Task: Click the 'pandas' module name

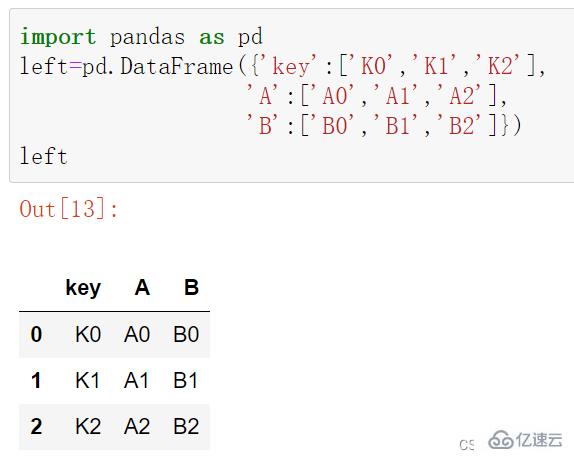Action: click(x=148, y=37)
